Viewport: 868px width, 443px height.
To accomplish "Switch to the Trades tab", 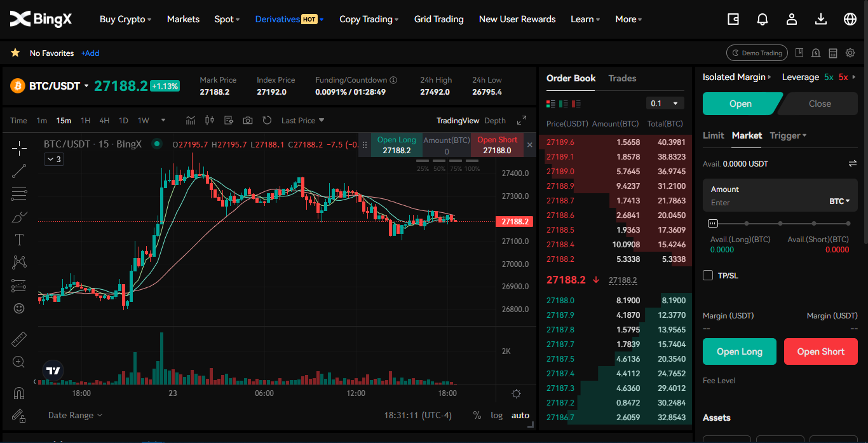I will point(622,78).
